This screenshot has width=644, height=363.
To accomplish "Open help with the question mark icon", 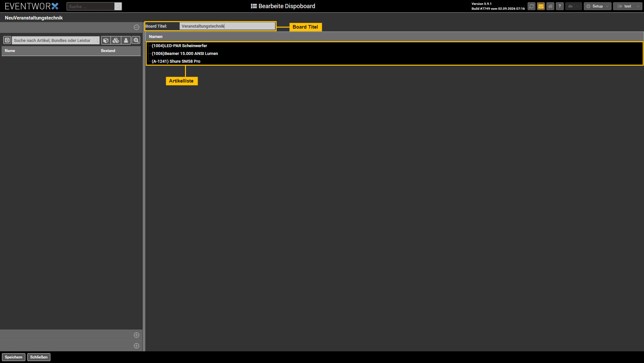I will click(560, 6).
